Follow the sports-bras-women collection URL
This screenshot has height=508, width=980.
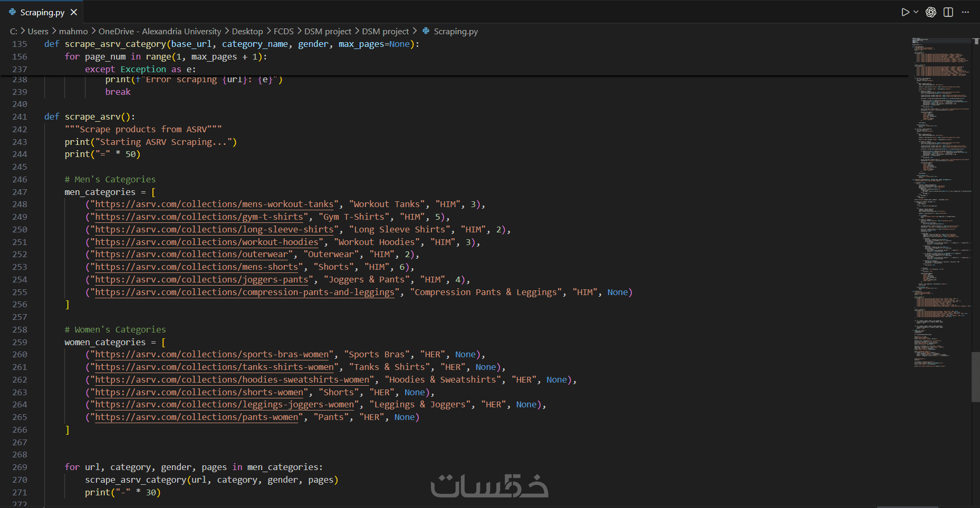(x=212, y=355)
